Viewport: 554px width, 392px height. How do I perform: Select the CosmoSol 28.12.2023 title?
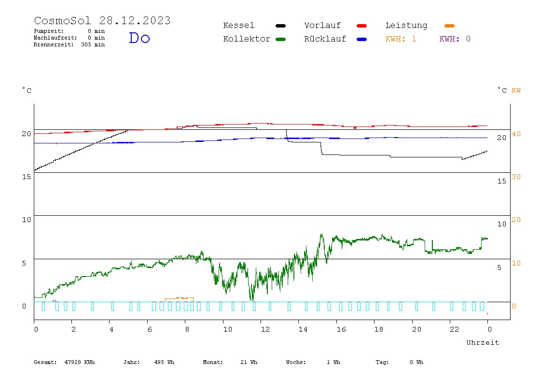click(102, 20)
